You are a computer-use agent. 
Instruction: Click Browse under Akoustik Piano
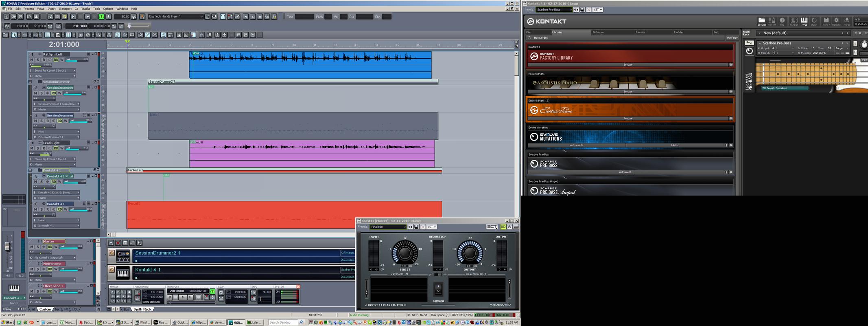click(x=628, y=92)
